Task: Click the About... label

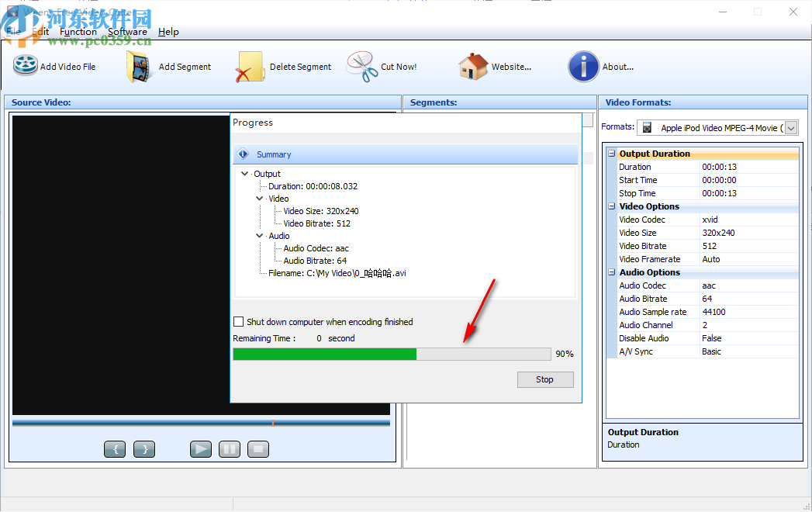Action: point(618,67)
